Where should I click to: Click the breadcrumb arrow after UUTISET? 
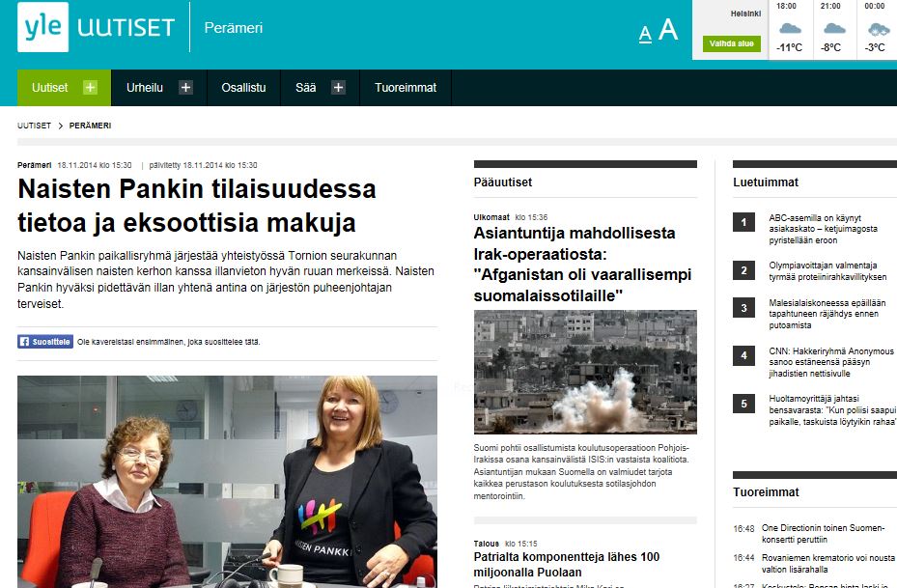pyautogui.click(x=60, y=126)
